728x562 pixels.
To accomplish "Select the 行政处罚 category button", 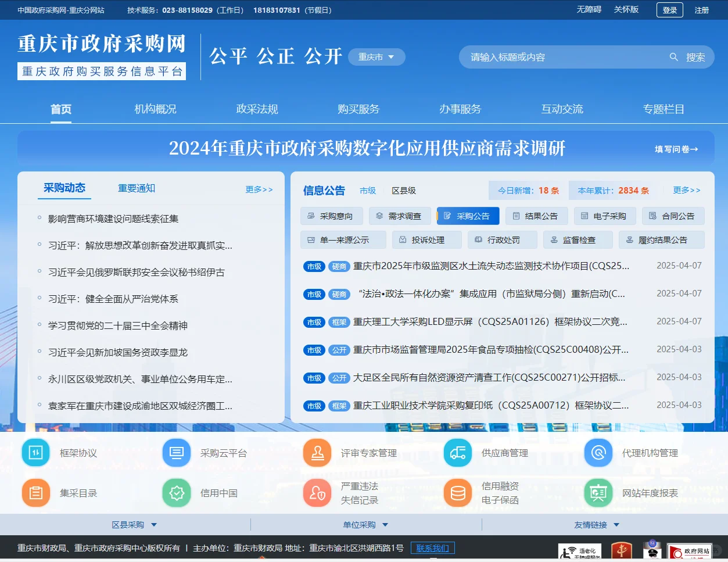I will (x=503, y=240).
